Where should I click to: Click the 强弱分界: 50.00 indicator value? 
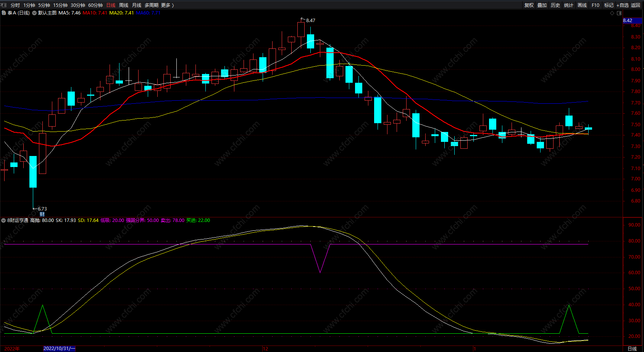pyautogui.click(x=142, y=220)
